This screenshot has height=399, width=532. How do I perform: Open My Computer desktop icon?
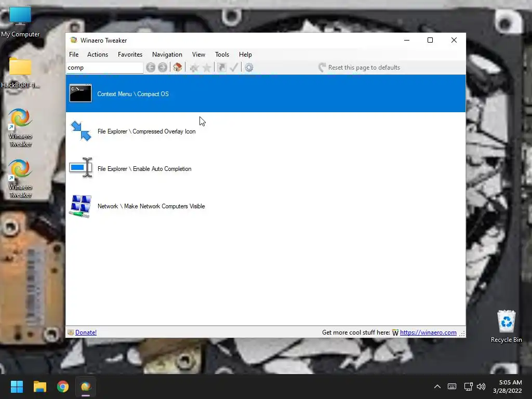20,22
